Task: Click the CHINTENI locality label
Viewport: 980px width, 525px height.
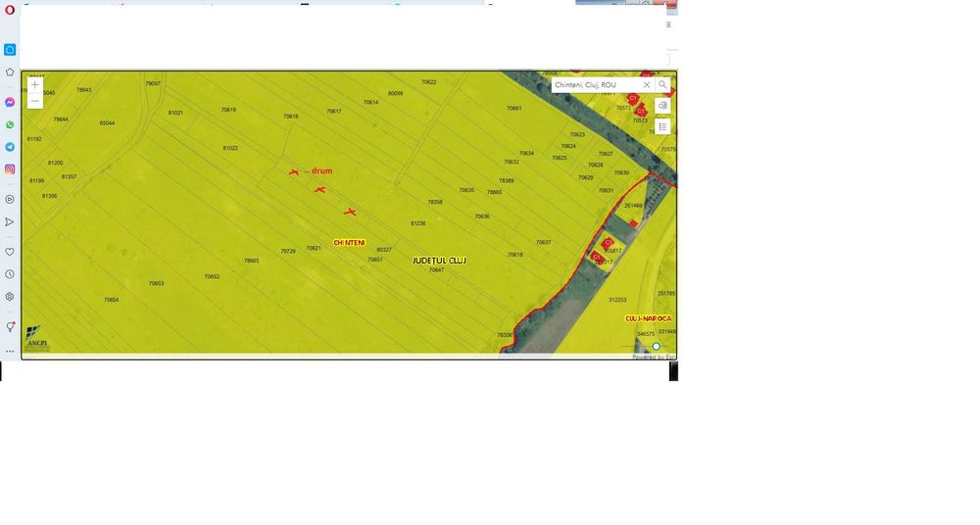Action: coord(350,243)
